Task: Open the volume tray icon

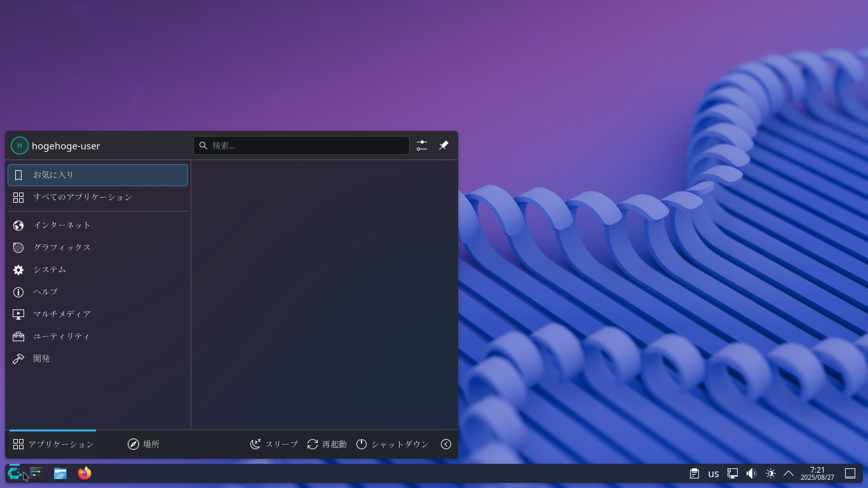Action: tap(752, 473)
